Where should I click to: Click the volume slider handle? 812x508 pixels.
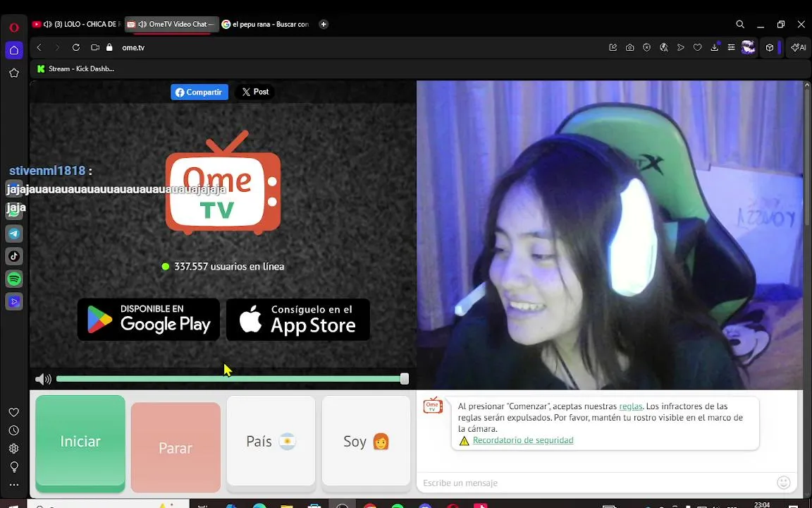tap(405, 380)
